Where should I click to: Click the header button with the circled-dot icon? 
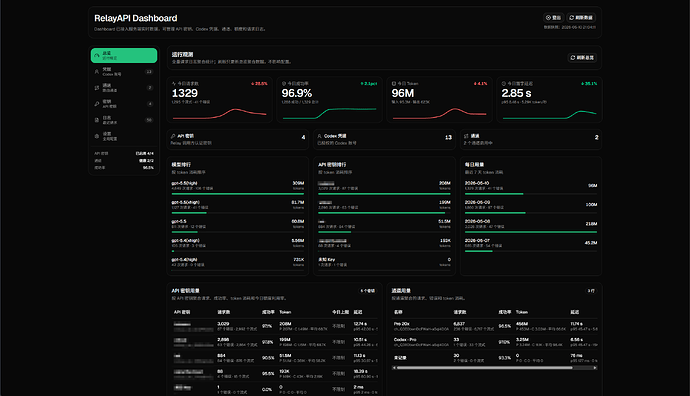point(554,18)
